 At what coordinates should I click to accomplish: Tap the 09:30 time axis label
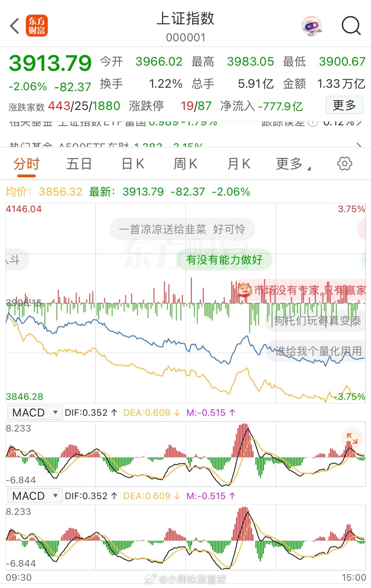(19, 578)
